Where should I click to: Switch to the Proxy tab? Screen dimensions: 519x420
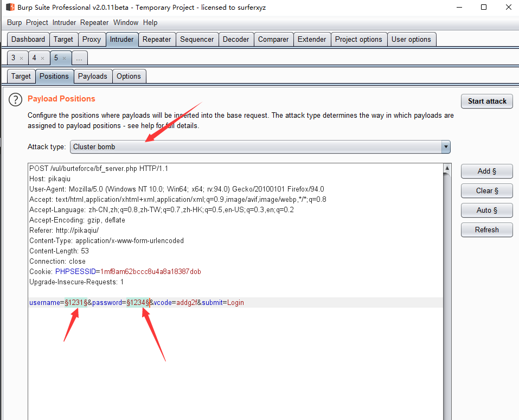point(92,40)
